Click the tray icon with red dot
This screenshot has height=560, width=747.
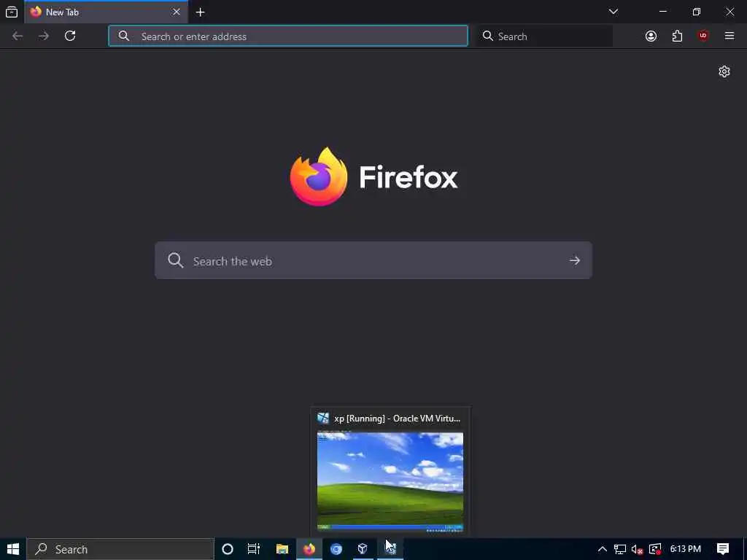pos(655,549)
